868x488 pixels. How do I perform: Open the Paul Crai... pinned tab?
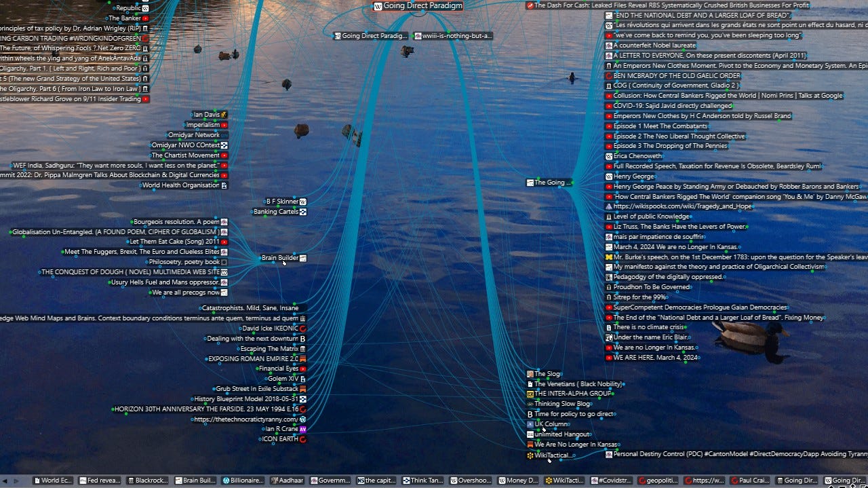(x=749, y=481)
